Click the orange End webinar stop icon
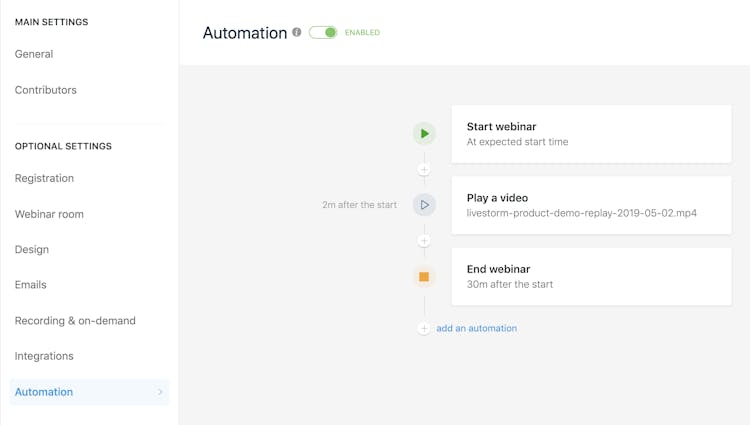The width and height of the screenshot is (750, 425). click(x=424, y=277)
